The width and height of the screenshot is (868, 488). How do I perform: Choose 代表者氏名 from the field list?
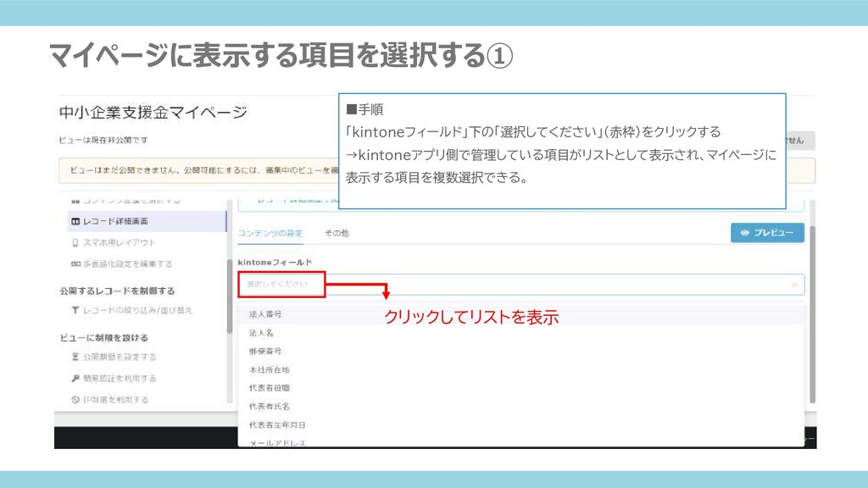coord(520,406)
